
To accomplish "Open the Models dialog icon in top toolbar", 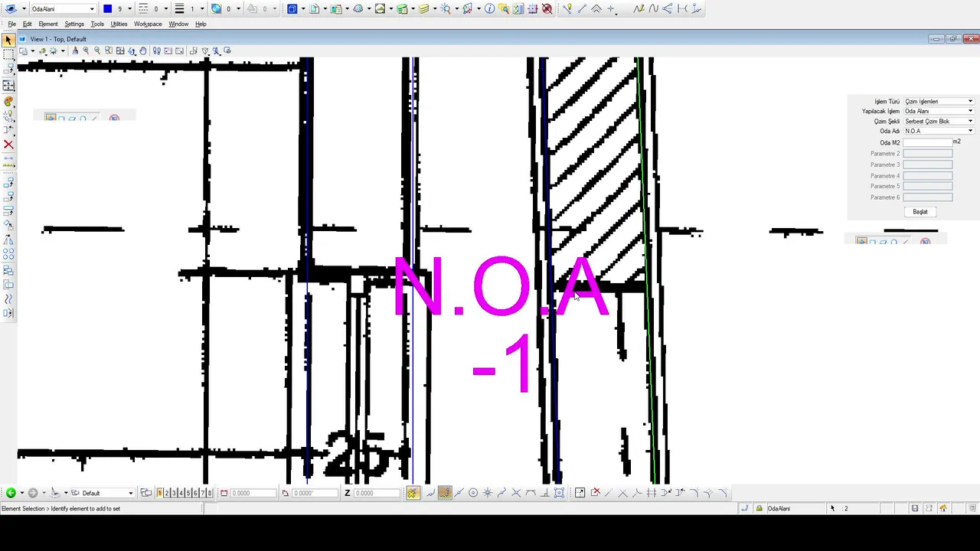I will click(x=314, y=8).
